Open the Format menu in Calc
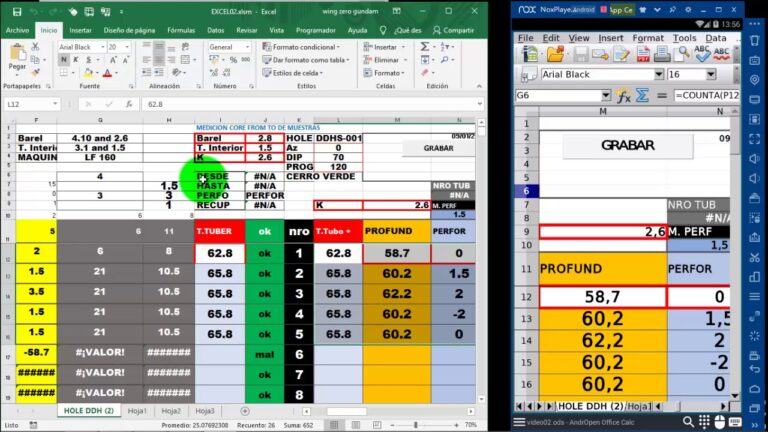The image size is (768, 432). (x=648, y=38)
